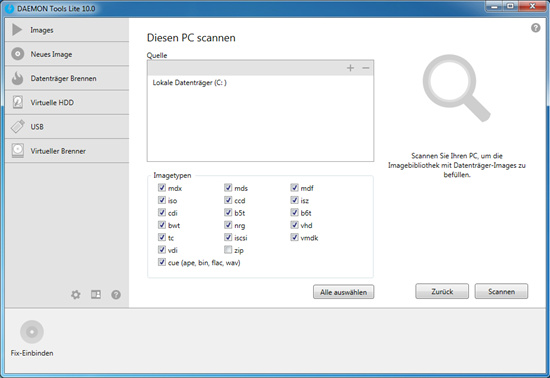Viewport: 550px width, 378px height.
Task: Click the Datenträger Brennen flame icon
Action: [17, 78]
